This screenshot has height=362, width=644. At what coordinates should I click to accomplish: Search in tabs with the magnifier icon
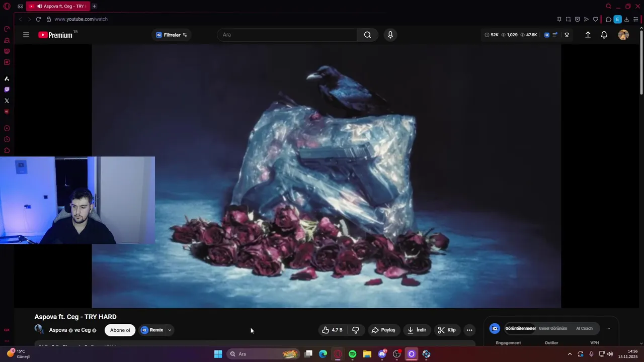click(608, 7)
